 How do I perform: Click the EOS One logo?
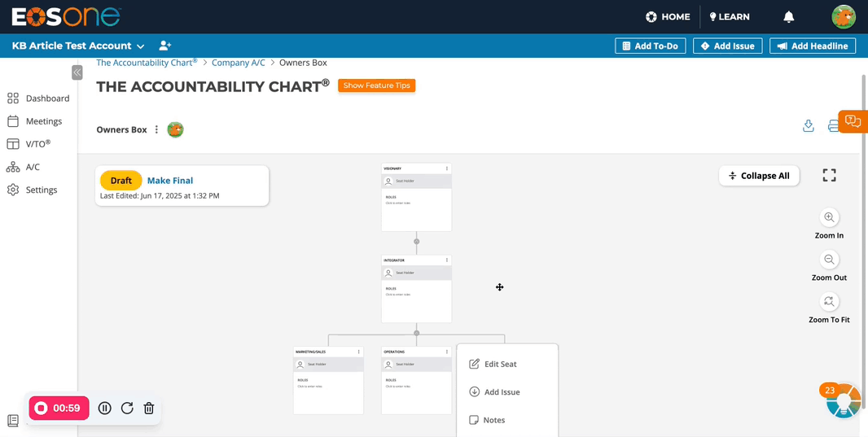click(65, 16)
